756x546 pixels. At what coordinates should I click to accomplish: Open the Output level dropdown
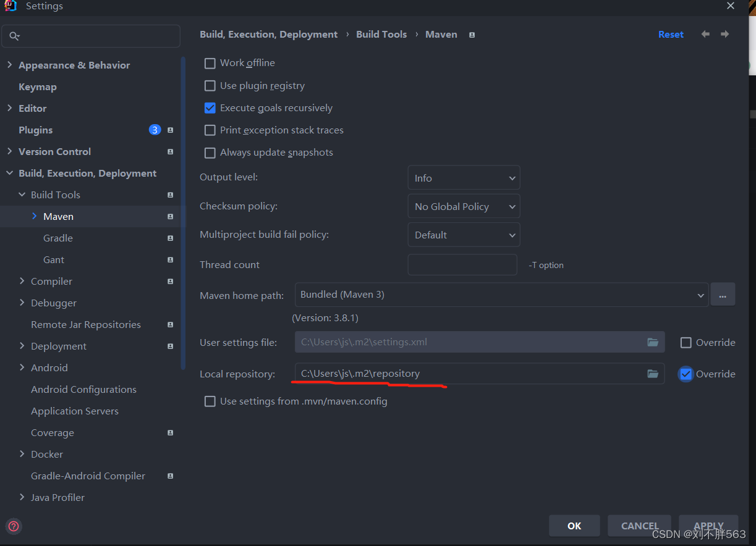[464, 178]
